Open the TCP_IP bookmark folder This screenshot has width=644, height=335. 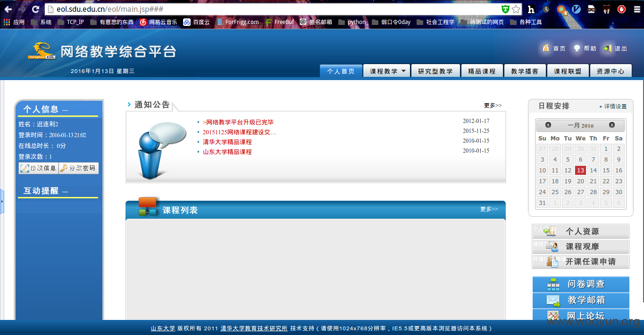[70, 22]
